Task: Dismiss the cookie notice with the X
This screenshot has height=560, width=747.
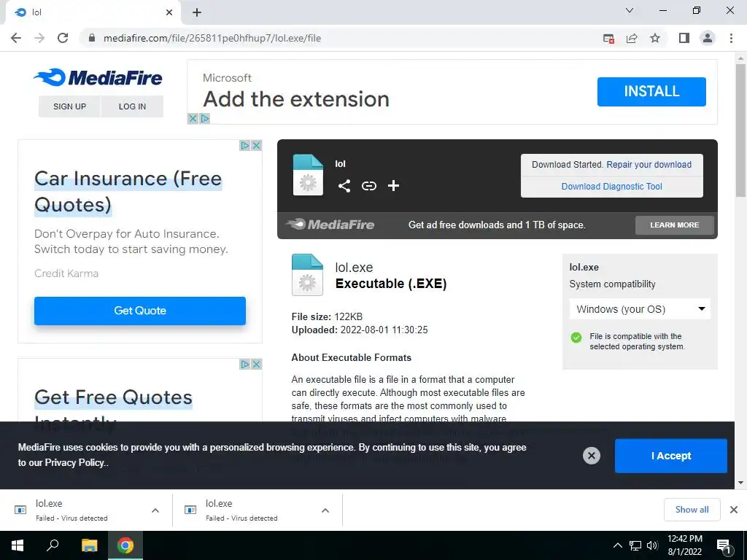Action: point(591,456)
